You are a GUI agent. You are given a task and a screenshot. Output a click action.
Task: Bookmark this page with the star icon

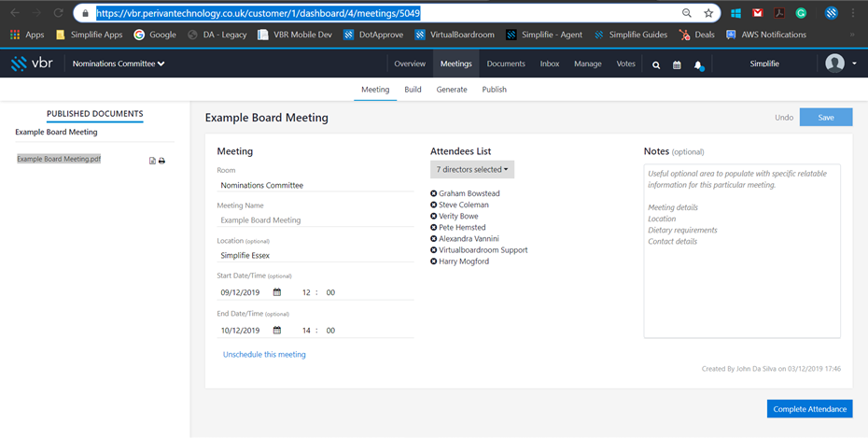pyautogui.click(x=708, y=13)
